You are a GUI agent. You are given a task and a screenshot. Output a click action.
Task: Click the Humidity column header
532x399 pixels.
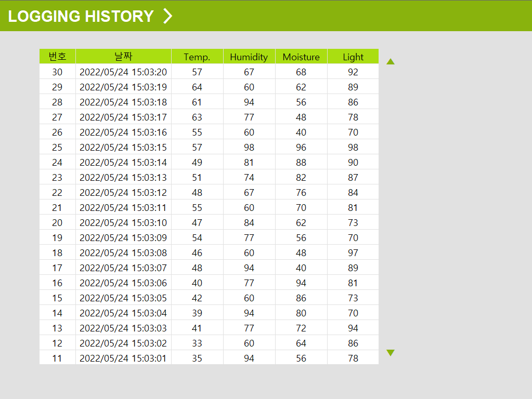tap(249, 57)
